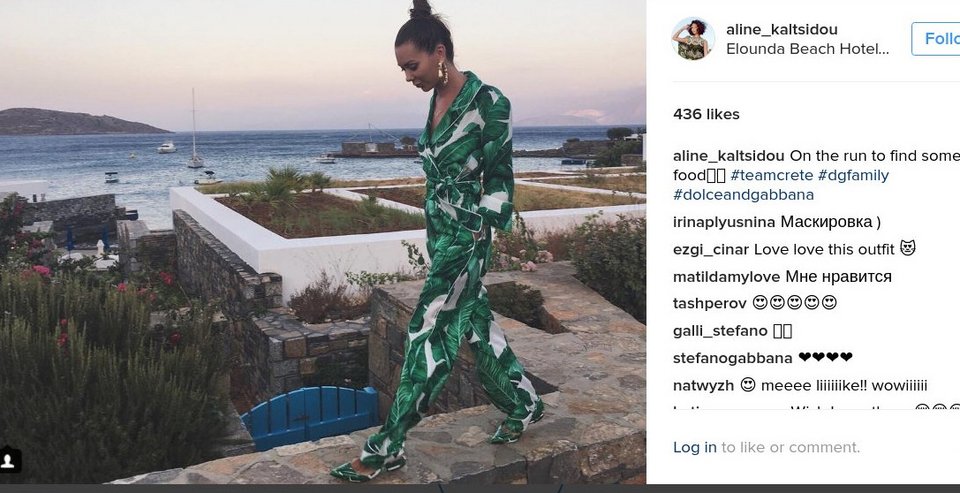
Task: Open the #dgfamily hashtag
Action: (x=853, y=175)
